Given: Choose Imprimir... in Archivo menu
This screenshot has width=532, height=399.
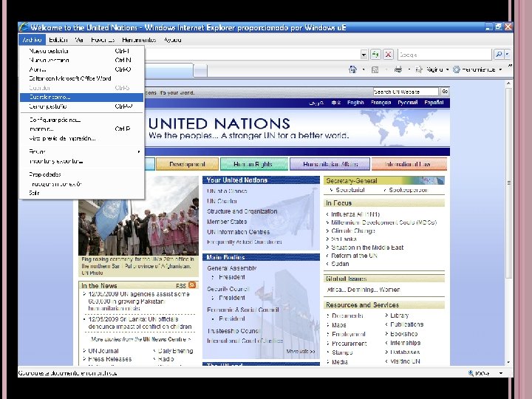Looking at the screenshot, I should [81, 129].
